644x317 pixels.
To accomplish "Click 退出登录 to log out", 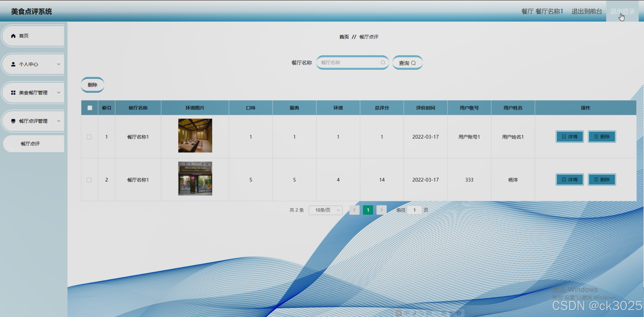I will click(622, 11).
